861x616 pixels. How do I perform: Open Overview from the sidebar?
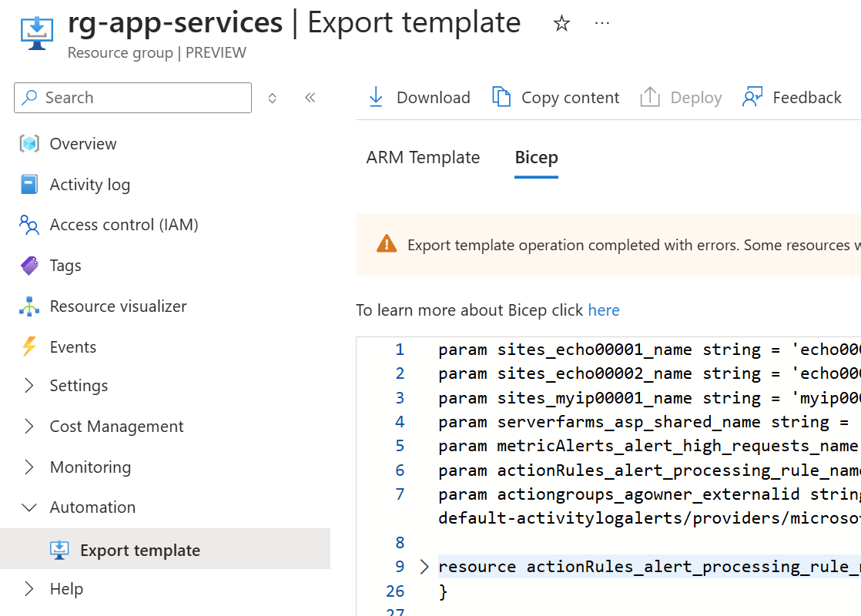pos(83,144)
